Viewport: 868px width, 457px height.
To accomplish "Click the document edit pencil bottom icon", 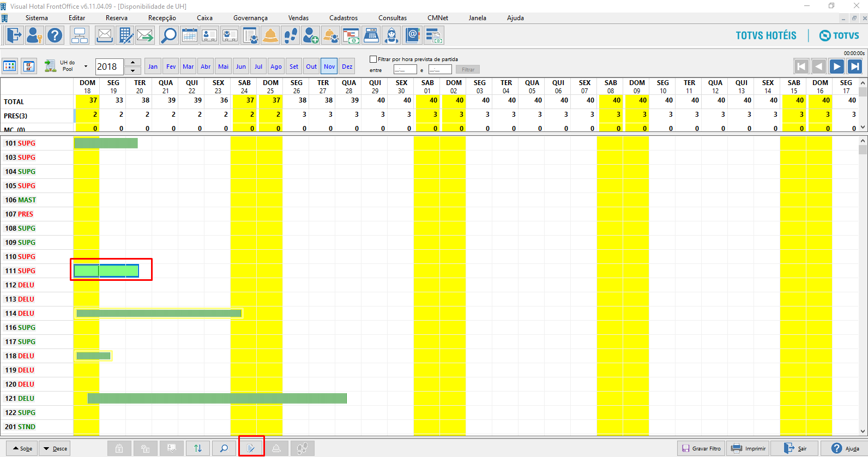I will [251, 448].
